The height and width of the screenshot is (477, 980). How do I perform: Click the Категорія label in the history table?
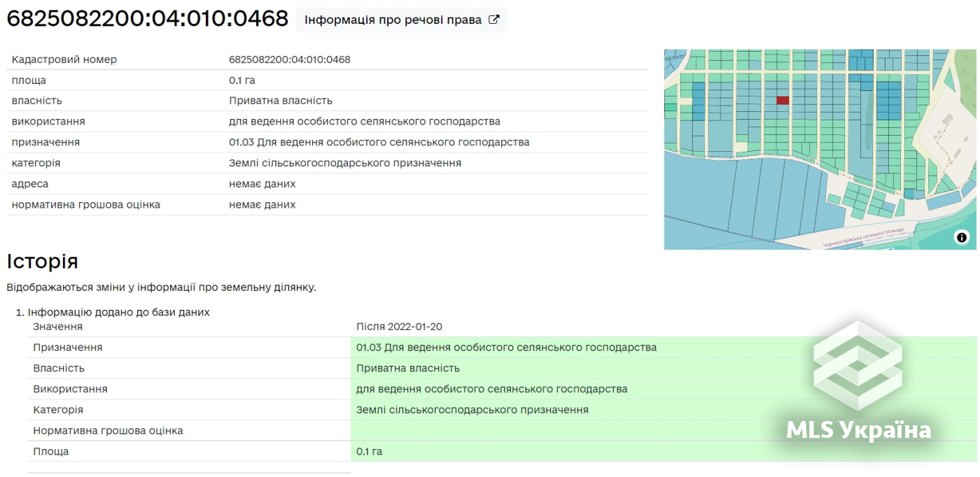click(x=58, y=410)
